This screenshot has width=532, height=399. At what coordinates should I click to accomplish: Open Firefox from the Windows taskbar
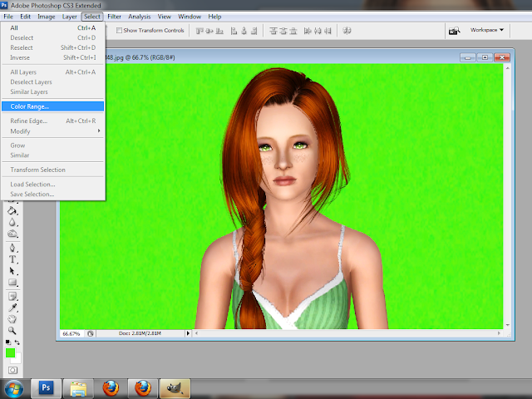click(111, 387)
